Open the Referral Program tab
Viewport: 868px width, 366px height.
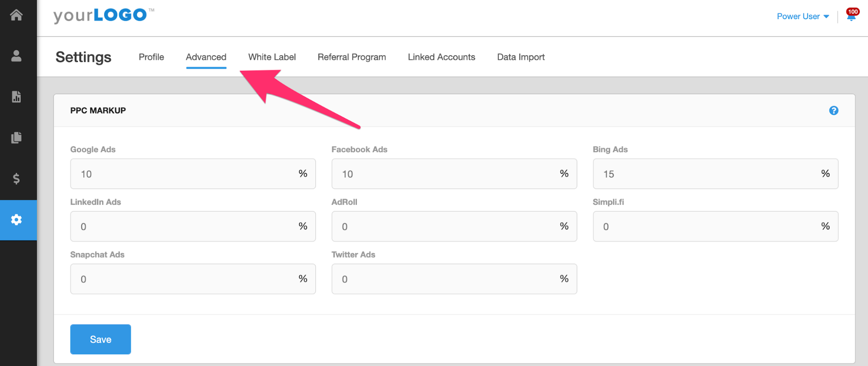[352, 57]
